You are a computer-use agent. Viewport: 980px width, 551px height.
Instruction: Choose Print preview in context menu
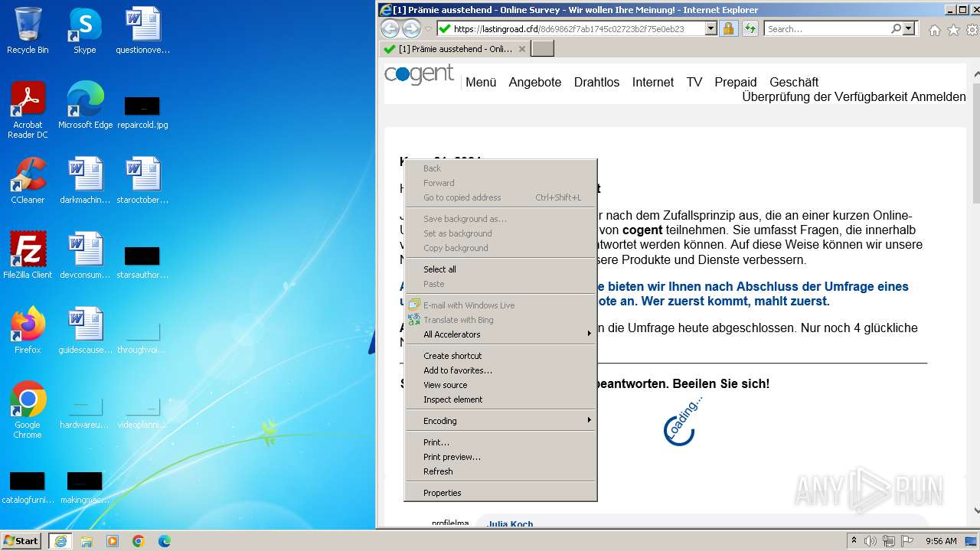pos(501,457)
